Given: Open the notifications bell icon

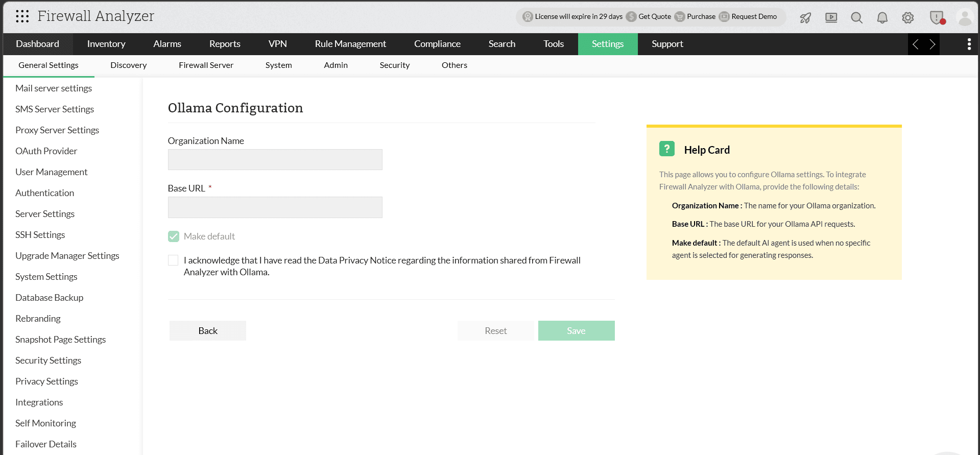Looking at the screenshot, I should pos(882,18).
